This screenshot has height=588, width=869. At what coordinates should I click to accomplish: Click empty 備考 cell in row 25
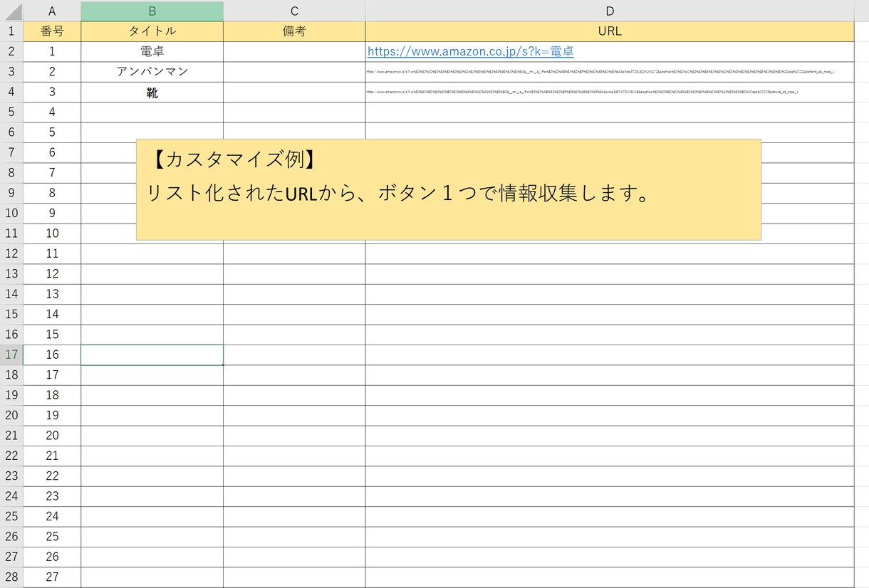(294, 517)
